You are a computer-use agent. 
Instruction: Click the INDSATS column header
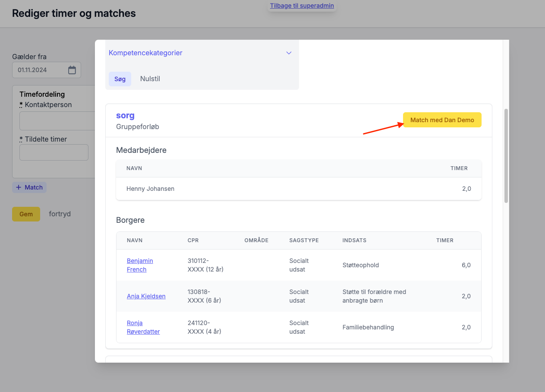coord(354,240)
